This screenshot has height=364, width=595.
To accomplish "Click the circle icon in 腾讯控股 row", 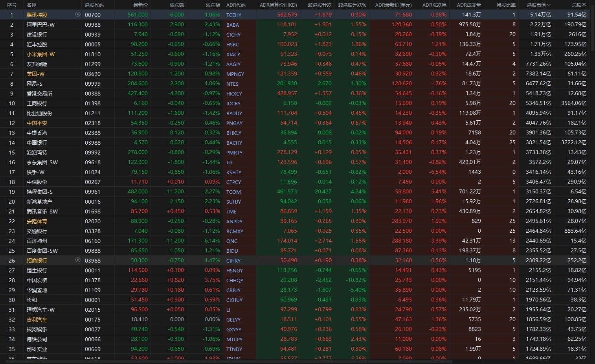I will point(77,14).
